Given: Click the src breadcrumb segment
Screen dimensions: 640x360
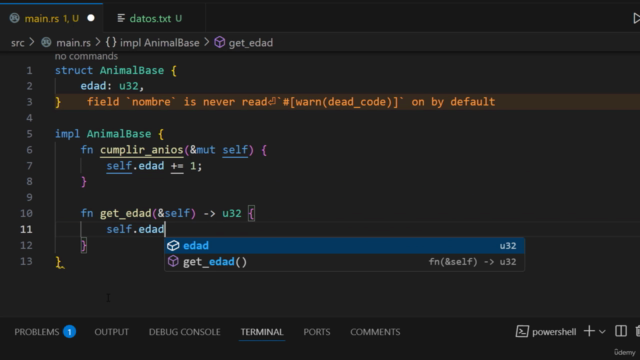Looking at the screenshot, I should 18,42.
